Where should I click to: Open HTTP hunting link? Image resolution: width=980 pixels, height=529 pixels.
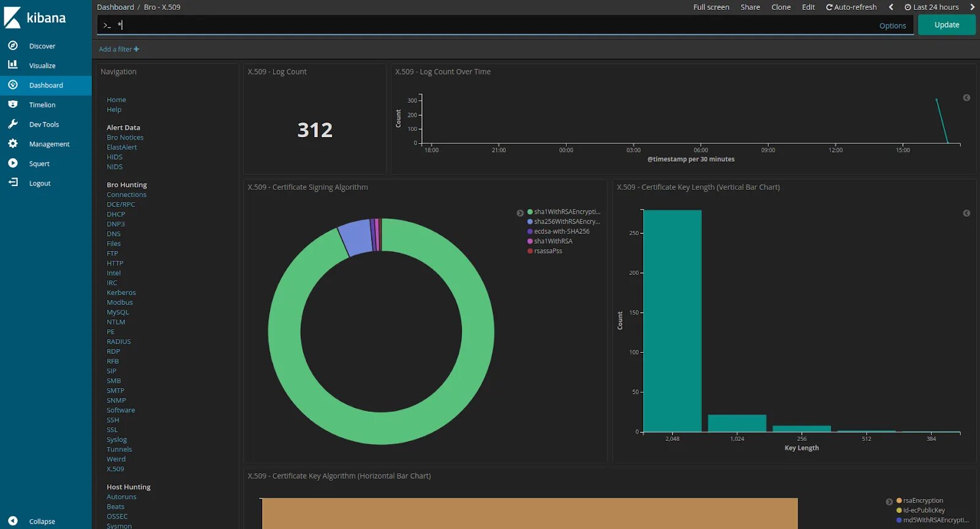[115, 263]
